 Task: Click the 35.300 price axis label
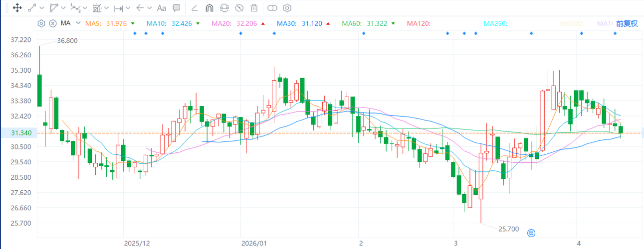click(20, 70)
